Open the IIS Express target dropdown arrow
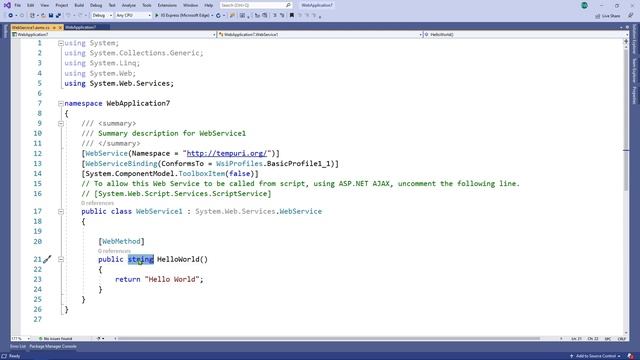Image resolution: width=640 pixels, height=360 pixels. click(212, 16)
